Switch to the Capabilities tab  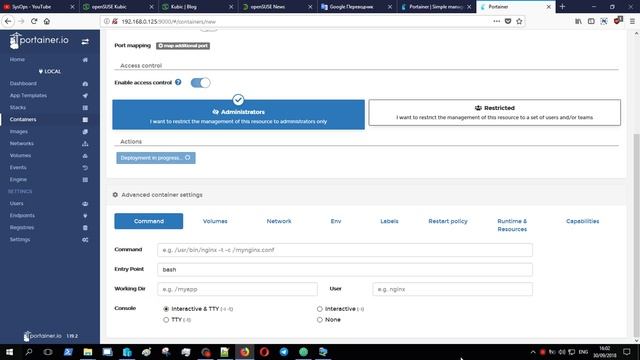[x=582, y=221]
